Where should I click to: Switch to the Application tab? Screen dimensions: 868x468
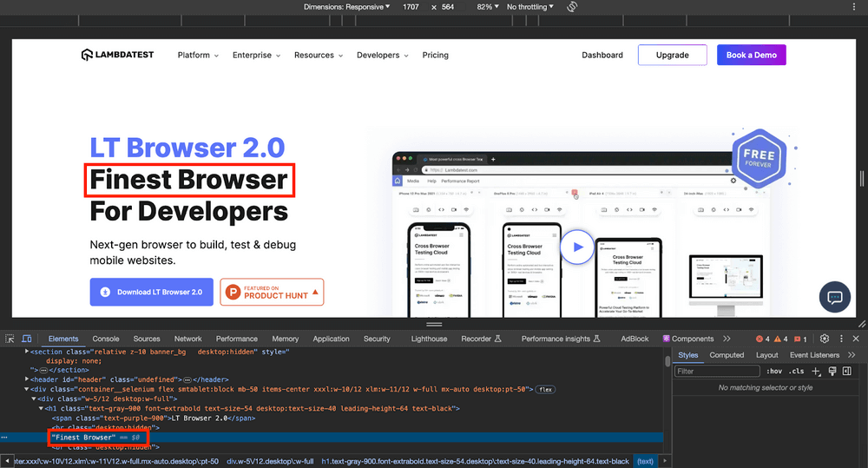[x=331, y=339]
